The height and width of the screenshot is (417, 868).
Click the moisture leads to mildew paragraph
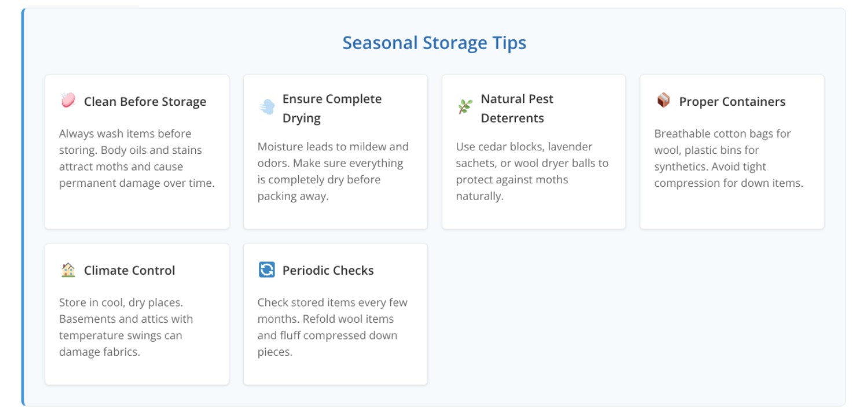pos(333,171)
